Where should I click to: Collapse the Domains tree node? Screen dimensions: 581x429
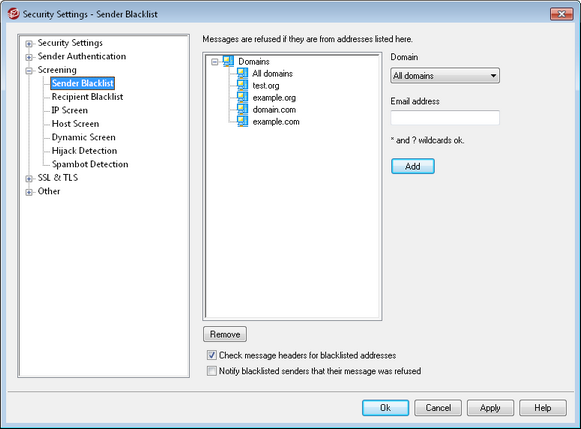coord(215,62)
